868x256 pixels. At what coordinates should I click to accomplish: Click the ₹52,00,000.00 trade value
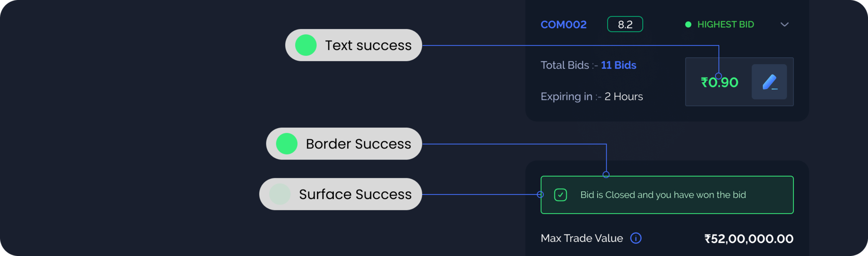[749, 239]
